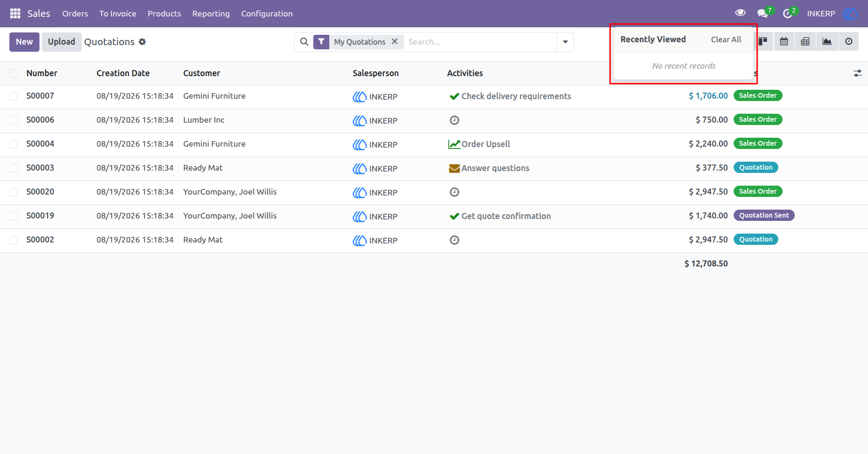Image resolution: width=868 pixels, height=454 pixels.
Task: Tick the checkbox for S00003
Action: click(x=14, y=168)
